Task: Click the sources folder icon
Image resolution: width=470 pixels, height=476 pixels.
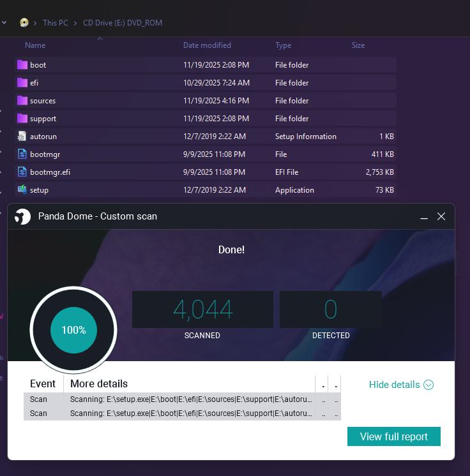Action: click(22, 100)
